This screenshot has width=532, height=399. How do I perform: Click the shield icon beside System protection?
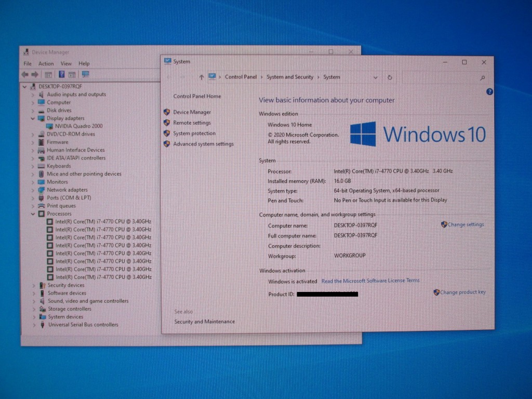[167, 134]
